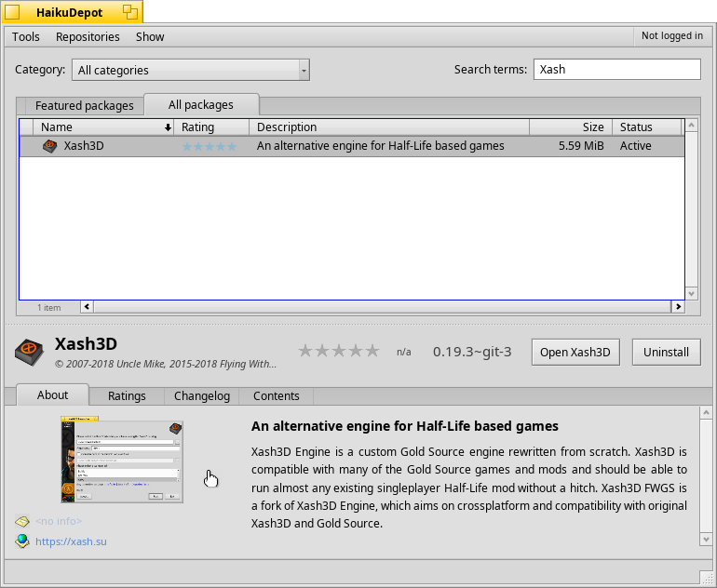
Task: Click the horizontal scrollbar track under the package list
Action: click(x=383, y=307)
